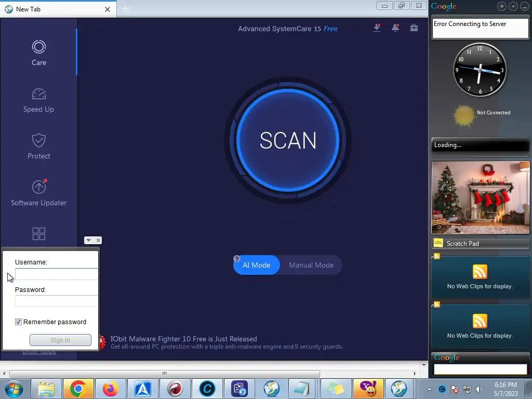Open the Windows Start menu
Screen dimensions: 532x399
(14, 389)
